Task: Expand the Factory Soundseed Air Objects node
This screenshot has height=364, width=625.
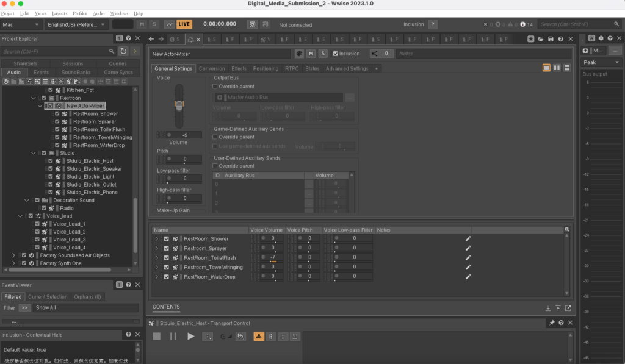Action: tap(14, 255)
